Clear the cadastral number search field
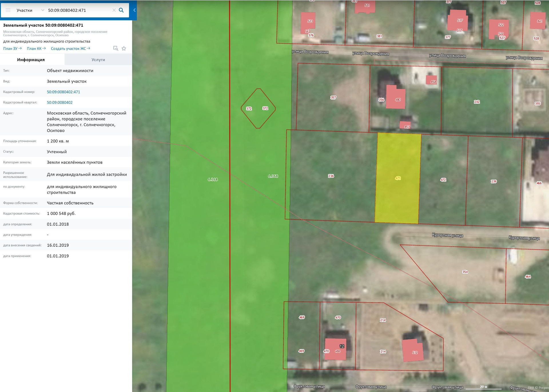The width and height of the screenshot is (549, 392). pyautogui.click(x=114, y=10)
